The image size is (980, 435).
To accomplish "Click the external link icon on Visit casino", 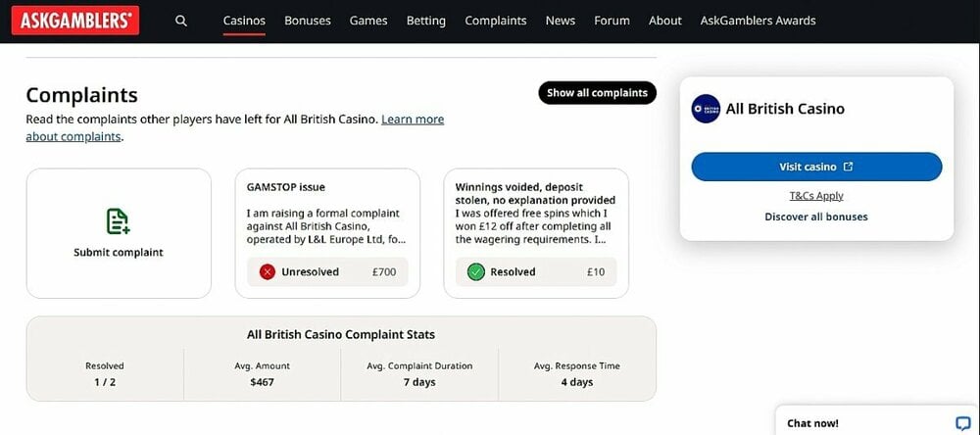I will pos(848,167).
